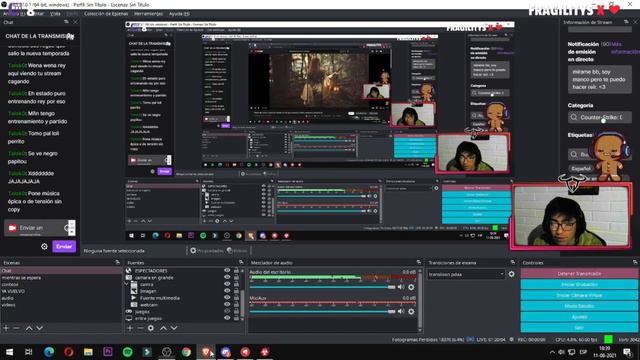The height and width of the screenshot is (360, 640).
Task: Open the chat community users icon
Action: point(70,36)
